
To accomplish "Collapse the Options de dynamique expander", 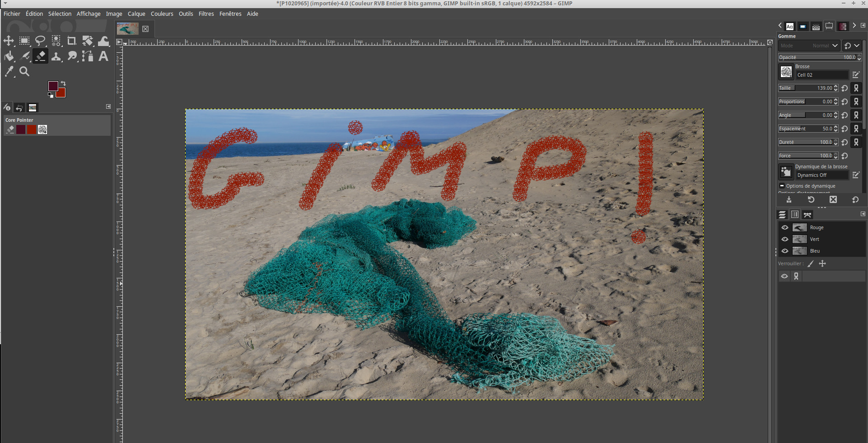I will [x=782, y=186].
